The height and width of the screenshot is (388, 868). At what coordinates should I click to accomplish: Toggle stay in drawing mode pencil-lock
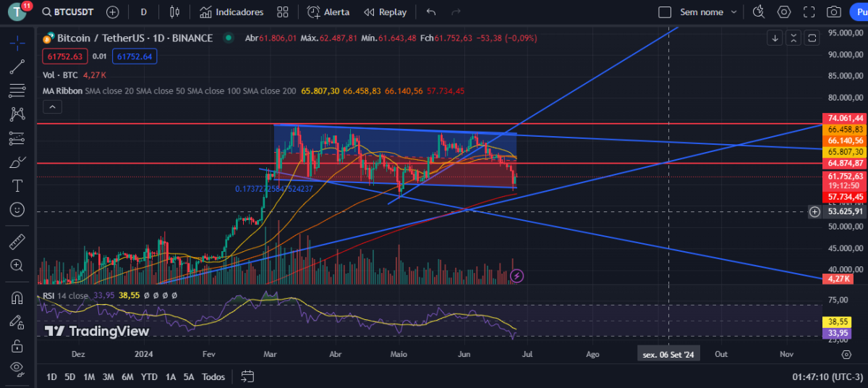coord(17,322)
